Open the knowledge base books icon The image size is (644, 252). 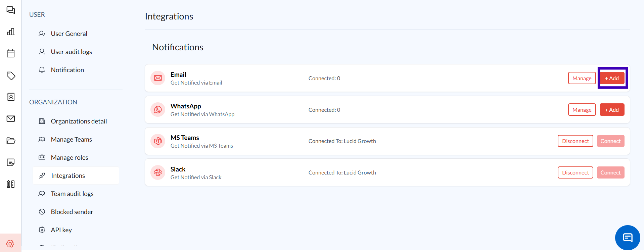(11, 184)
